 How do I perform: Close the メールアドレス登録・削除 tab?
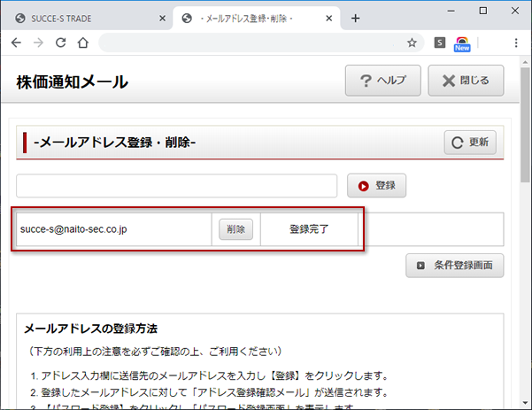click(x=328, y=18)
